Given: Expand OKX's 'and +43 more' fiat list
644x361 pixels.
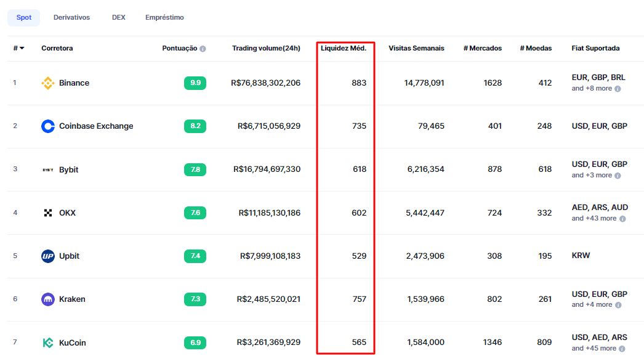Looking at the screenshot, I should point(594,219).
